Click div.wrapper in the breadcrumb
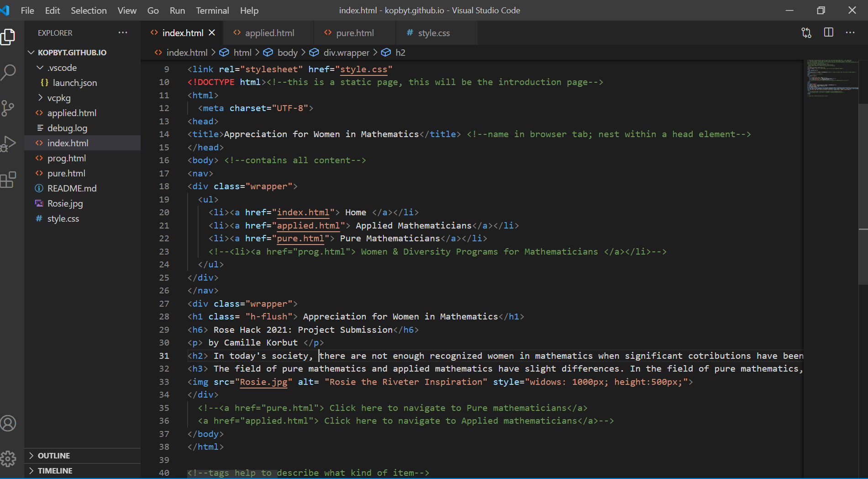The height and width of the screenshot is (479, 868). point(346,53)
